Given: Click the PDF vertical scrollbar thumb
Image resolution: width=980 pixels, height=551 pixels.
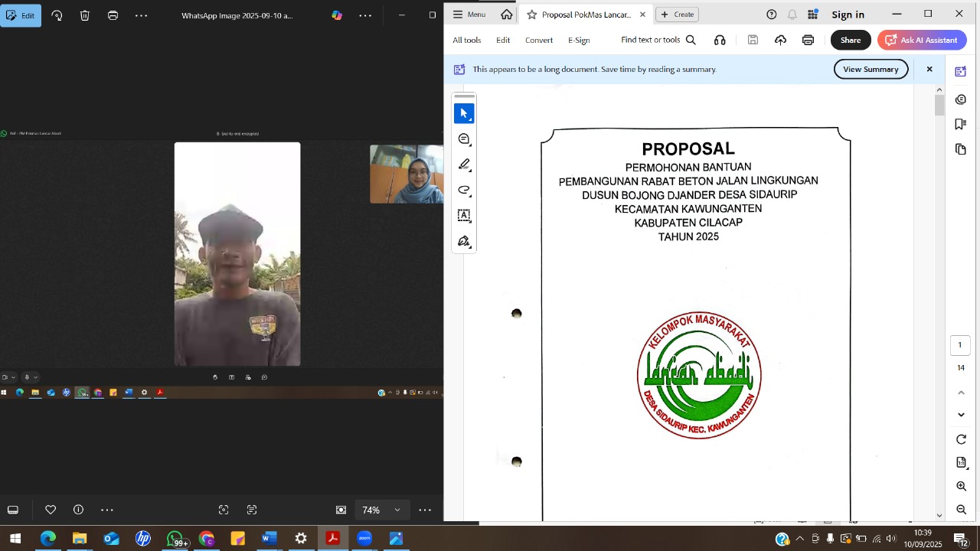Looking at the screenshot, I should pyautogui.click(x=939, y=103).
